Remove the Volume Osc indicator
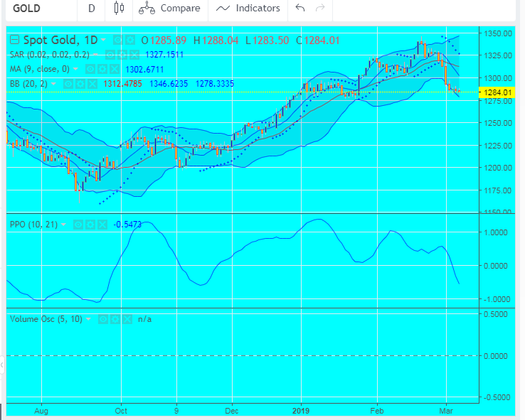525x420 pixels. 127,319
